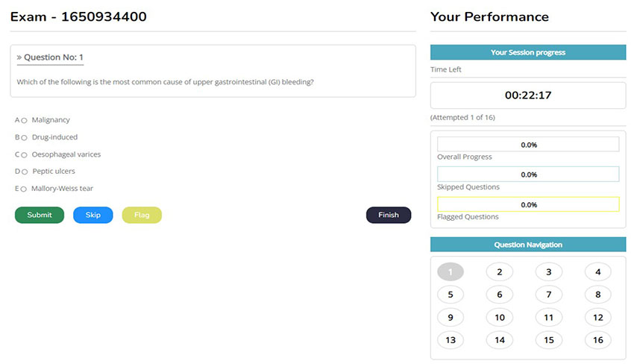Screen dimensions: 631x364
Task: Click the Flagged Questions progress bar
Action: (x=528, y=204)
